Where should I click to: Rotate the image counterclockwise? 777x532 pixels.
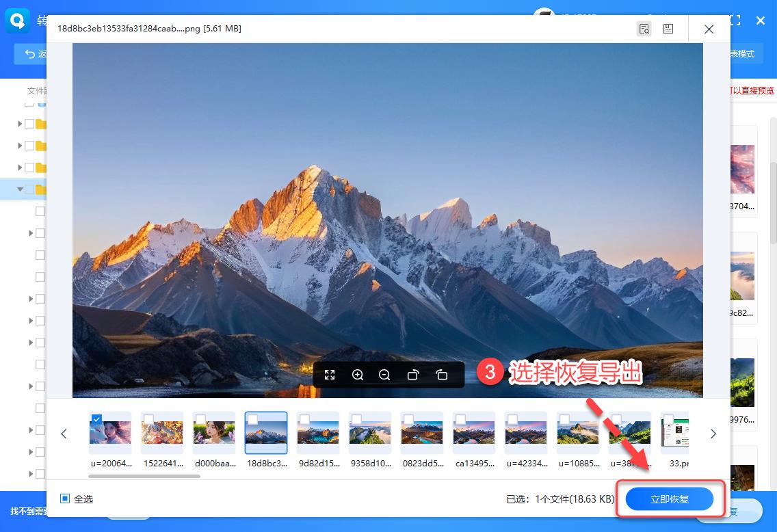pos(413,375)
